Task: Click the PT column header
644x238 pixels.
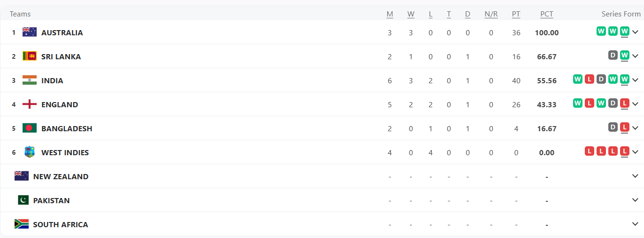Action: coord(516,14)
